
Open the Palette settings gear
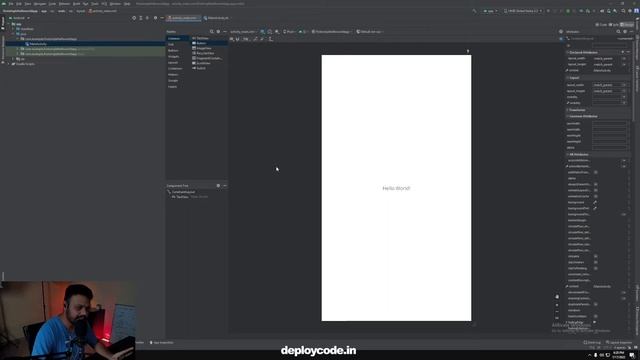click(218, 31)
